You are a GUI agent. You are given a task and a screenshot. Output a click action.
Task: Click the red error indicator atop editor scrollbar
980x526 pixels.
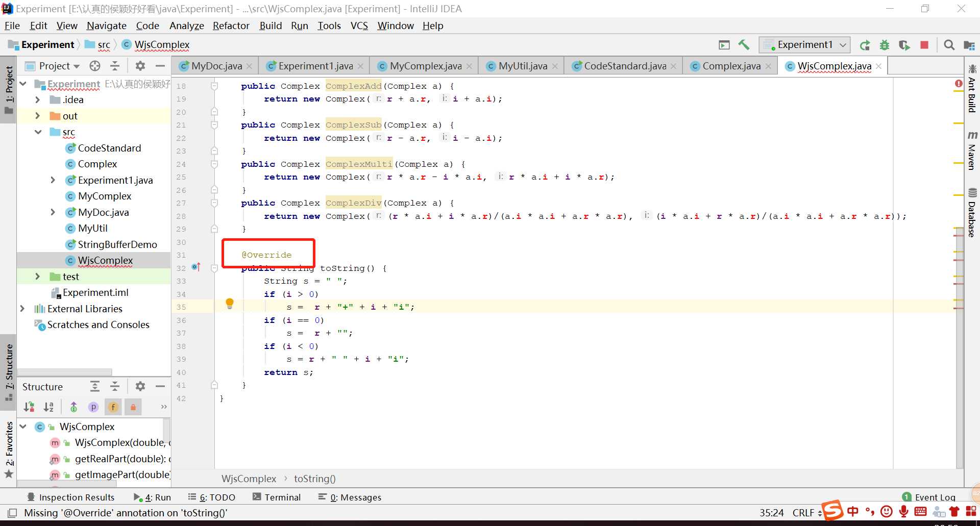[x=959, y=83]
